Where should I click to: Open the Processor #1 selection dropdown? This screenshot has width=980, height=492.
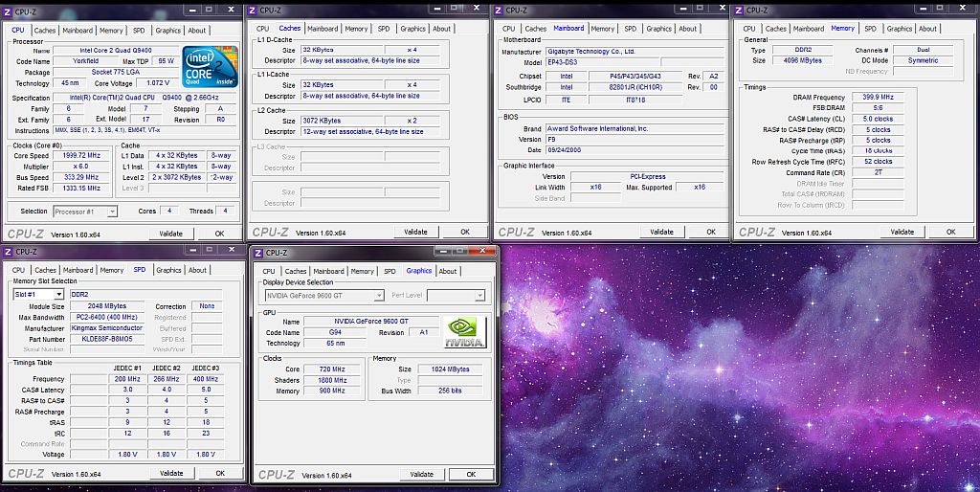click(x=85, y=212)
